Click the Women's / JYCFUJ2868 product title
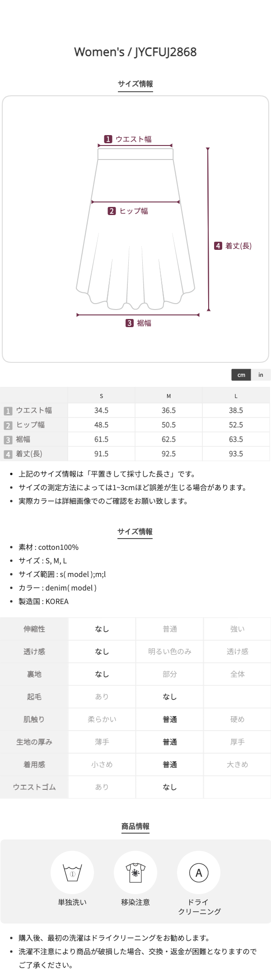This screenshot has height=980, width=271. coord(135,52)
